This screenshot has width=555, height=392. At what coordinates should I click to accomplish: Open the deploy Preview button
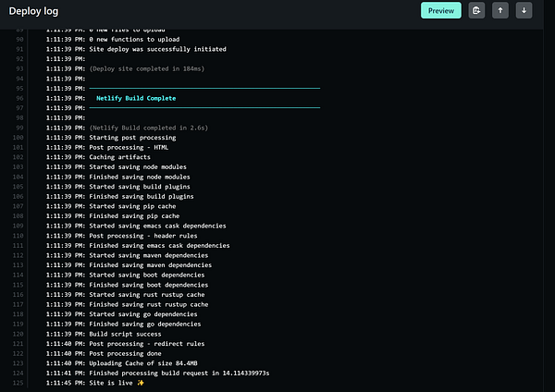(440, 10)
